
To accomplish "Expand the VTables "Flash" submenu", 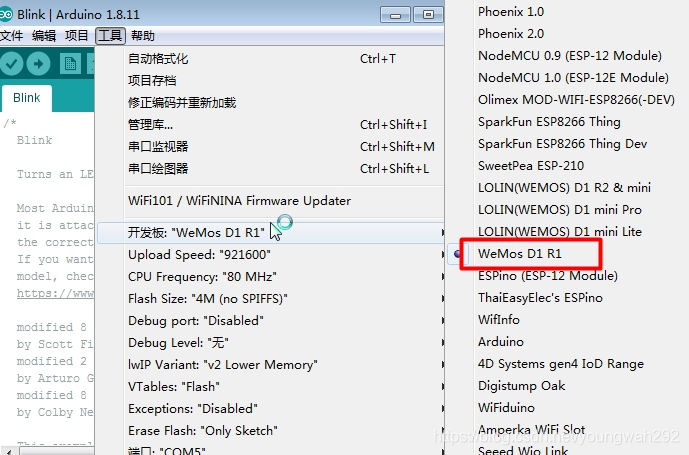I will (x=270, y=386).
